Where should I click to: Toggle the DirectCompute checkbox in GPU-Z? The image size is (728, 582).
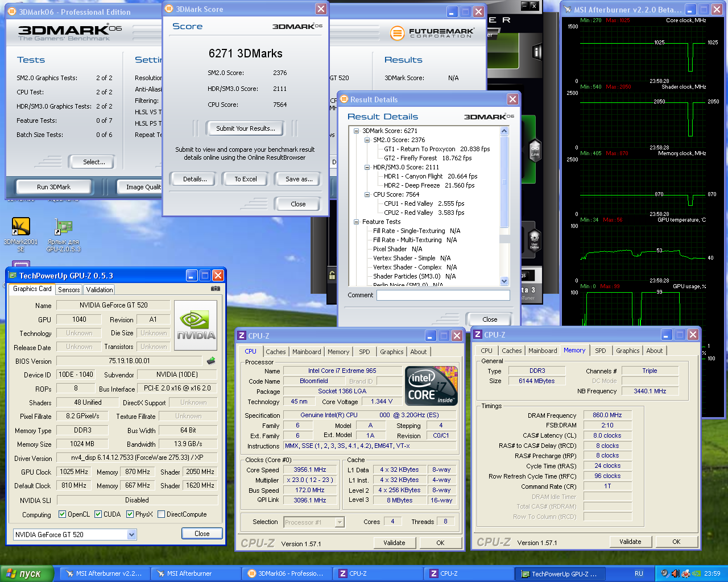[x=162, y=514]
